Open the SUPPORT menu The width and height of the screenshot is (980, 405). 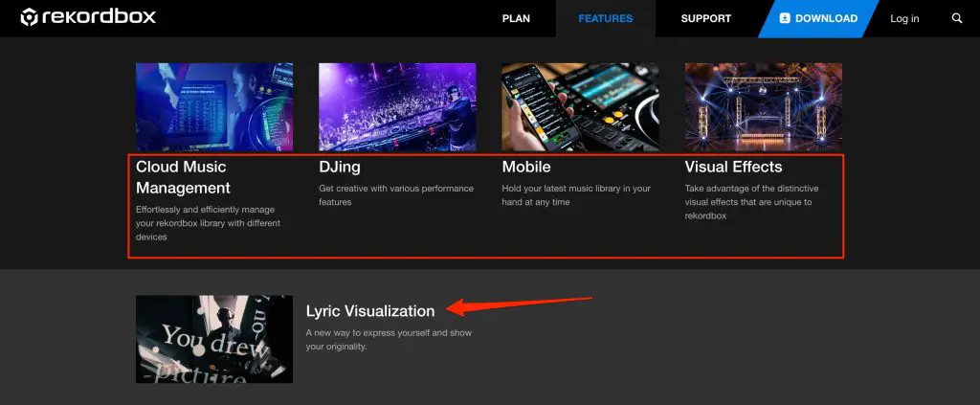[705, 19]
